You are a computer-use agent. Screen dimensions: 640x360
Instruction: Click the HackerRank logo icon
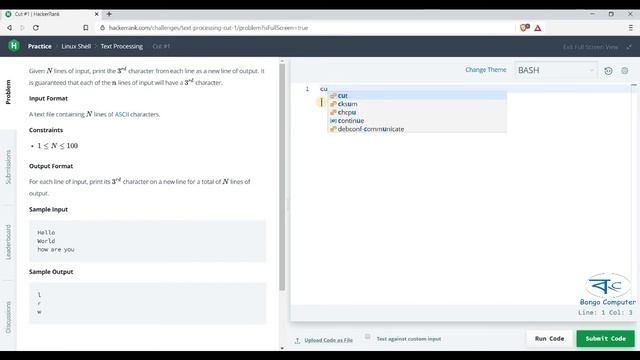(x=14, y=46)
